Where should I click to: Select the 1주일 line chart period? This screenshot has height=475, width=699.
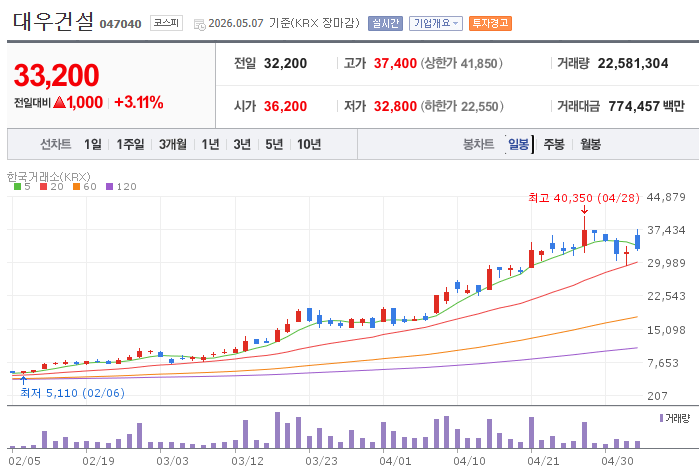[x=130, y=144]
